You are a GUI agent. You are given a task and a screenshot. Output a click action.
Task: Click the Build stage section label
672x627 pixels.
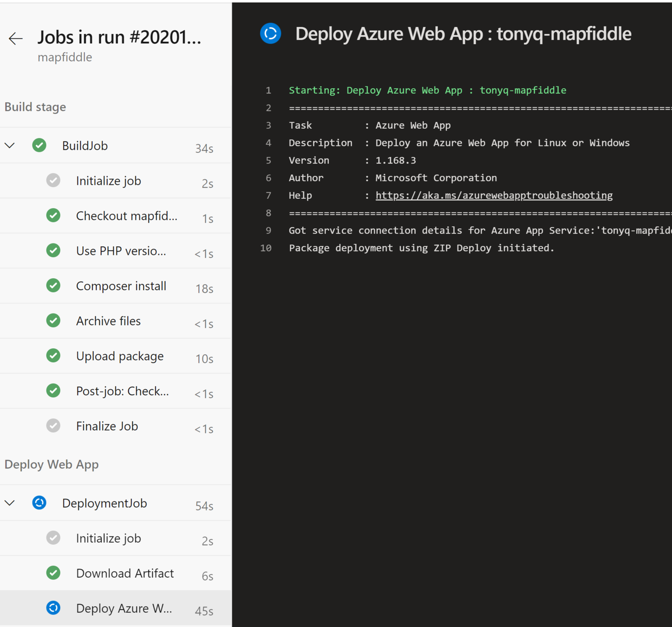click(x=35, y=107)
